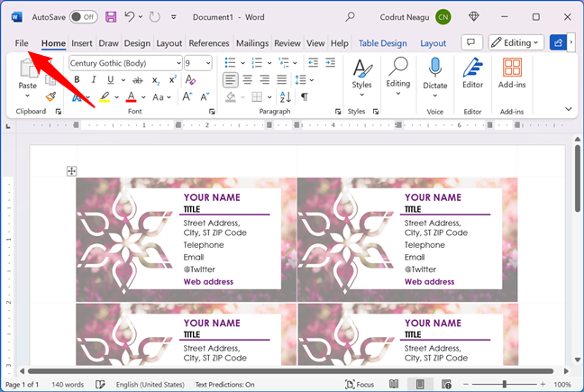The image size is (584, 392).
Task: Click the Multilevel list icon
Action: (x=283, y=63)
